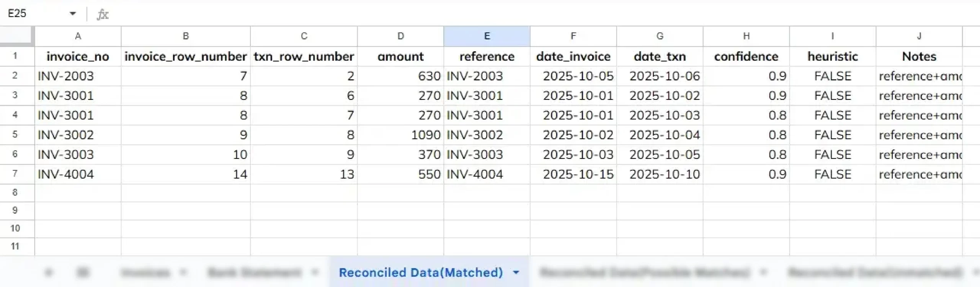Open the Reconciled Data(Matched) tab dropdown arrow
Image resolution: width=980 pixels, height=287 pixels.
click(x=516, y=272)
